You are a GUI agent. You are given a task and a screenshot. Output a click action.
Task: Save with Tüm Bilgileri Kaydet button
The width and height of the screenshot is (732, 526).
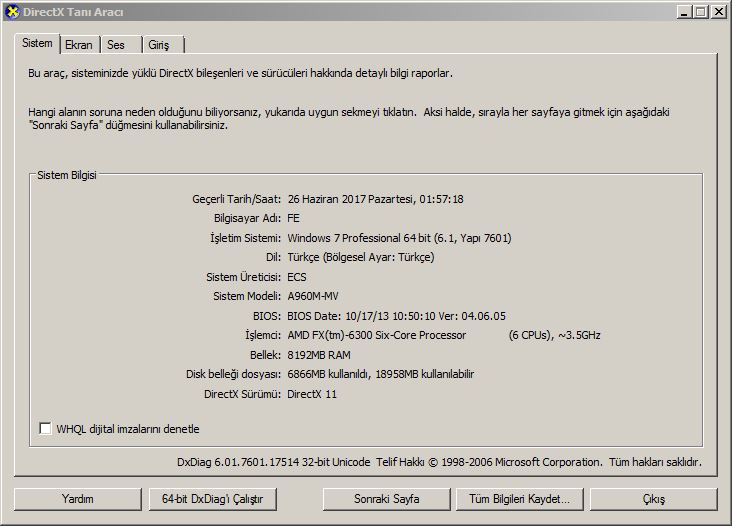pyautogui.click(x=520, y=499)
